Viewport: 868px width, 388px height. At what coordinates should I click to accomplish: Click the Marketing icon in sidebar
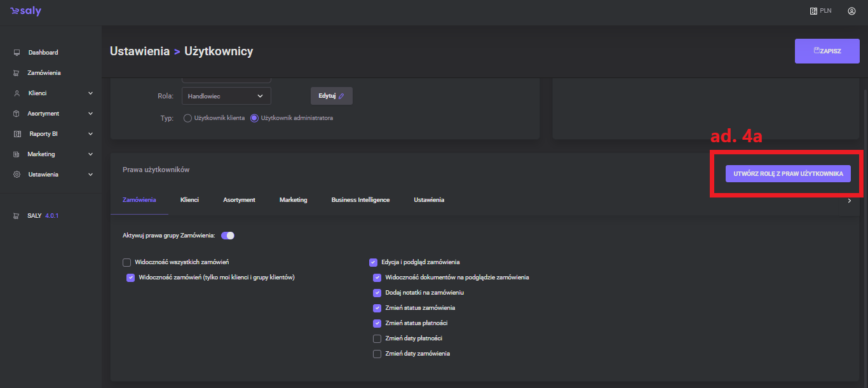click(17, 154)
